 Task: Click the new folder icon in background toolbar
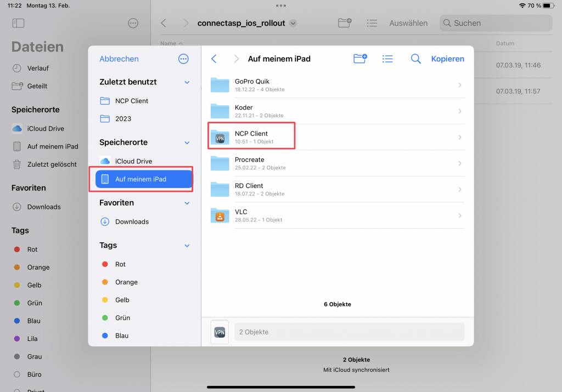[x=345, y=23]
